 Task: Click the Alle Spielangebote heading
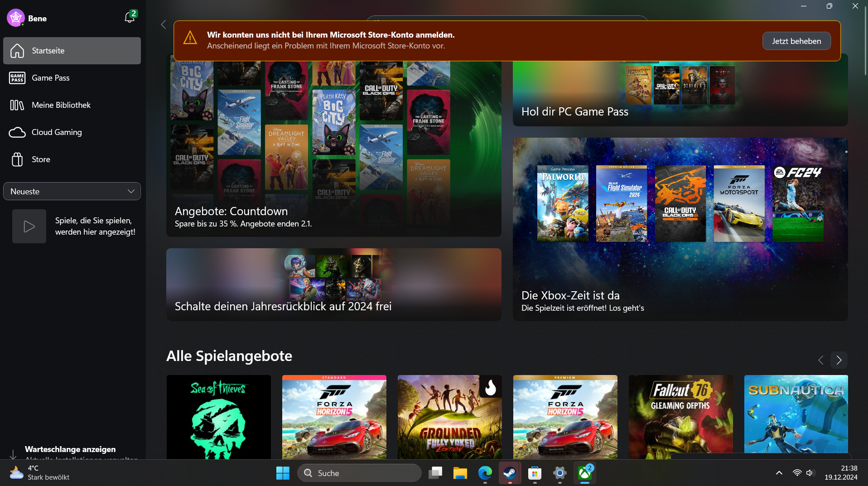(229, 356)
